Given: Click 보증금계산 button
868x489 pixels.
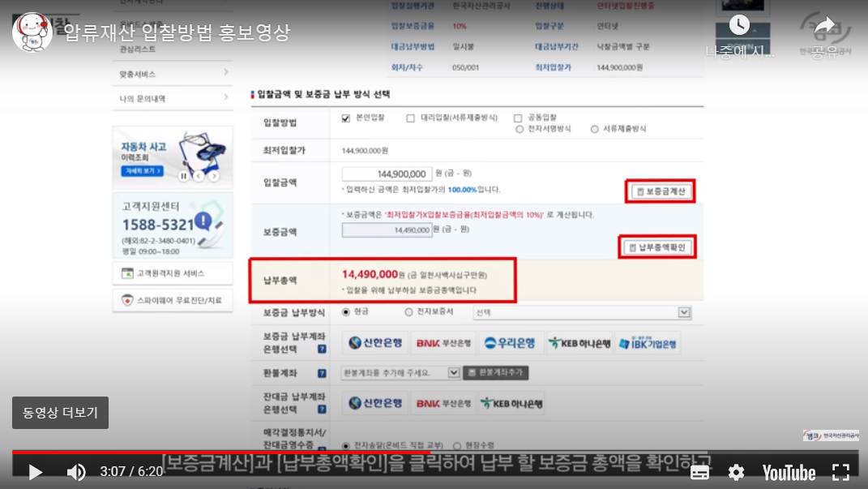Looking at the screenshot, I should point(661,191).
